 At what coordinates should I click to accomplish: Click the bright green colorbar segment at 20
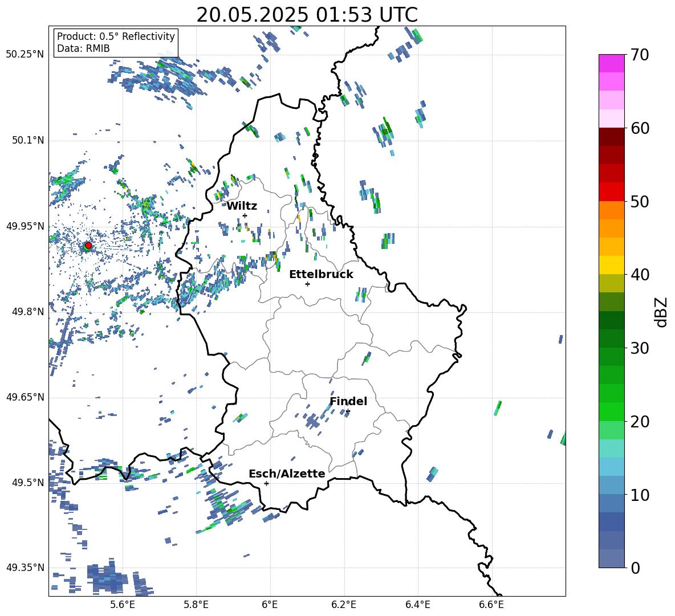611,411
